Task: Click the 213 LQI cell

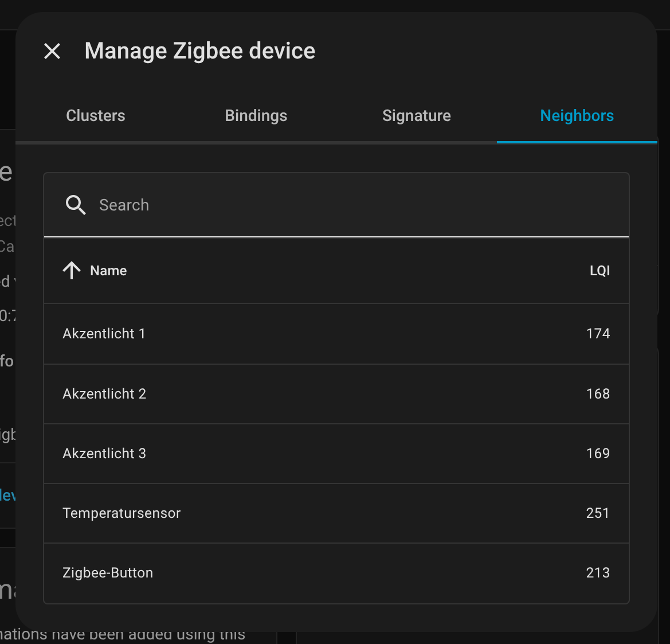Action: coord(598,573)
